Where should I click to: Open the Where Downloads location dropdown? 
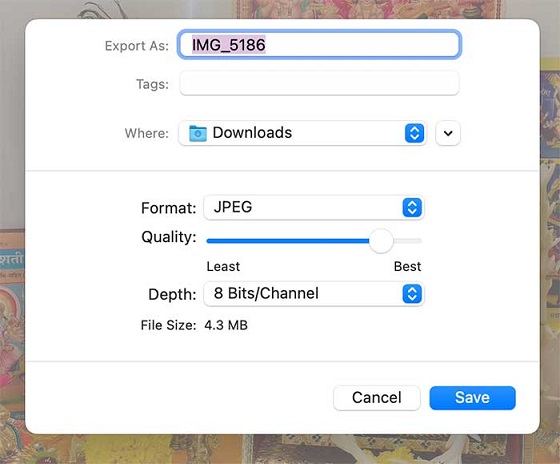pos(302,133)
